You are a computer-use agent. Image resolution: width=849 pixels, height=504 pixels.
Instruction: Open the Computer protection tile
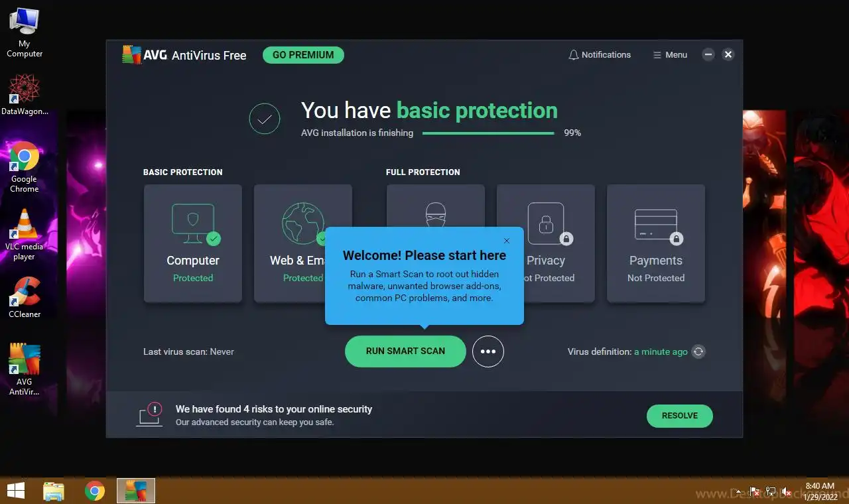[x=193, y=243]
